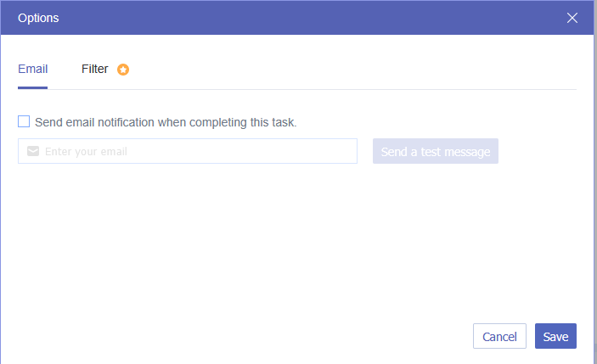
Task: Click the 'Send email notification when completing this task' label
Action: click(166, 122)
